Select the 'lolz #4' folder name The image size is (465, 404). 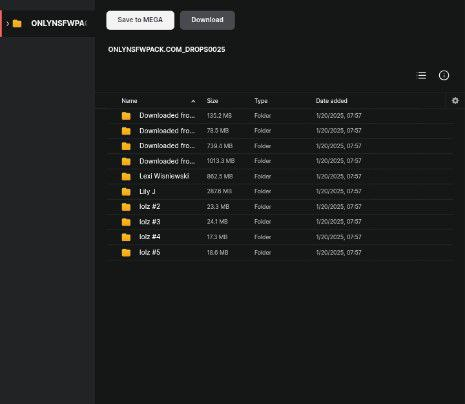click(x=150, y=237)
